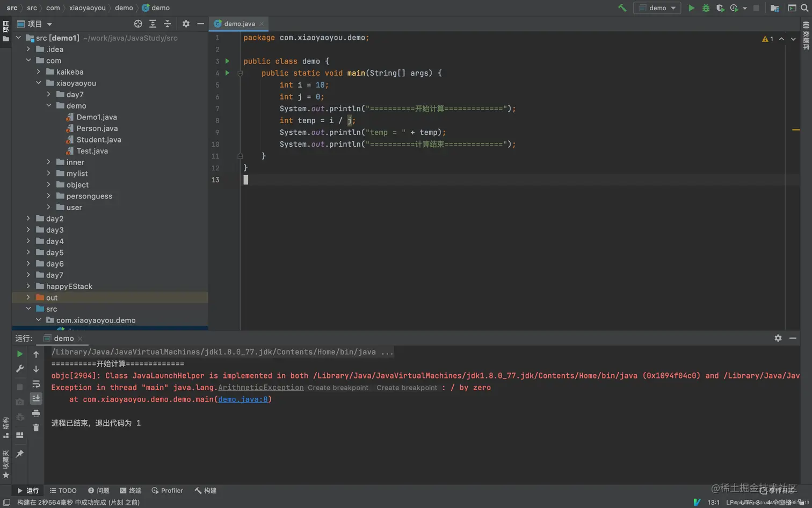Toggle soft-wrap in Run console

pyautogui.click(x=36, y=384)
